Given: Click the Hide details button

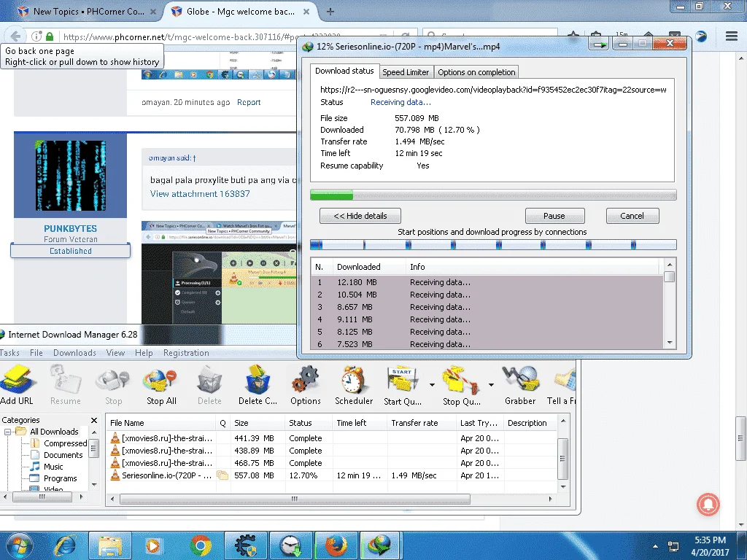Looking at the screenshot, I should [x=360, y=216].
